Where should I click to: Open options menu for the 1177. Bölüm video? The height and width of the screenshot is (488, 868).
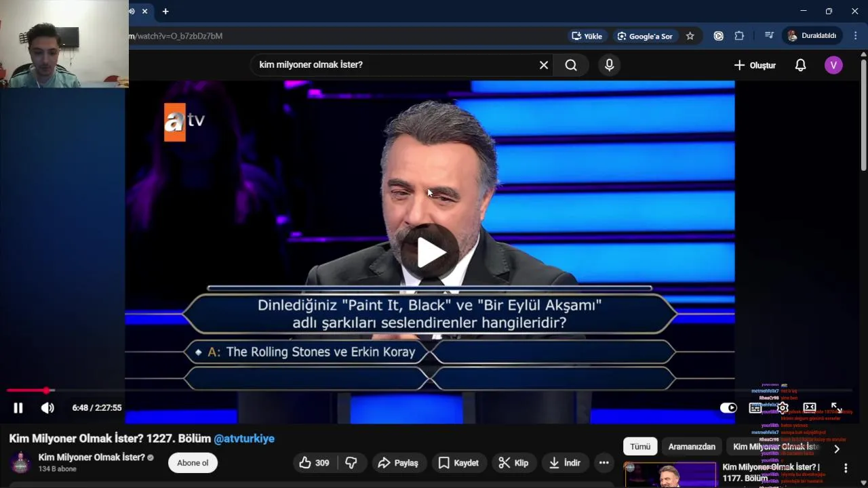click(846, 468)
